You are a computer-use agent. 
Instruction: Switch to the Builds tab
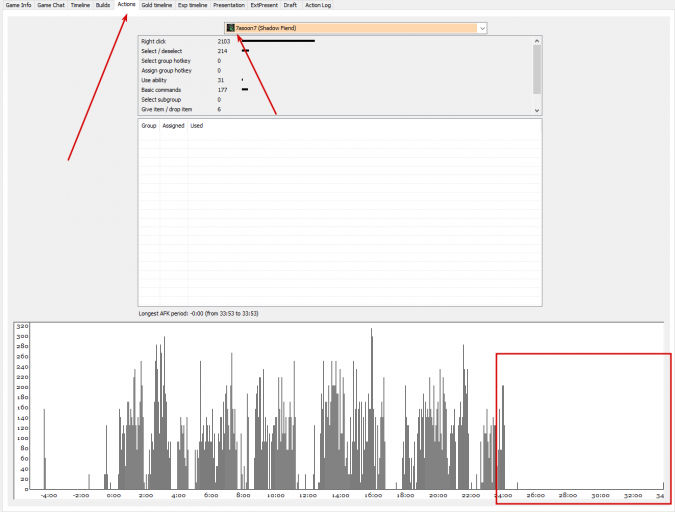[103, 5]
